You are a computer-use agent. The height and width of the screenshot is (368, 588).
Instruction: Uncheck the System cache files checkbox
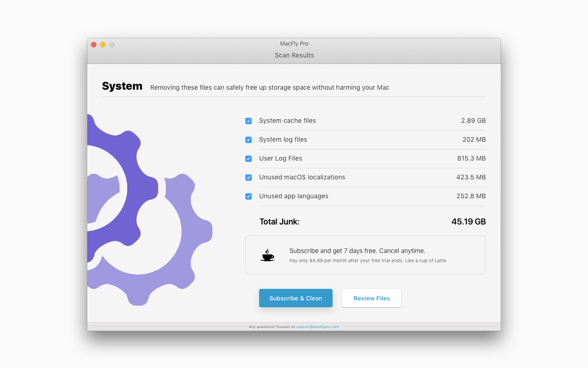click(x=249, y=121)
